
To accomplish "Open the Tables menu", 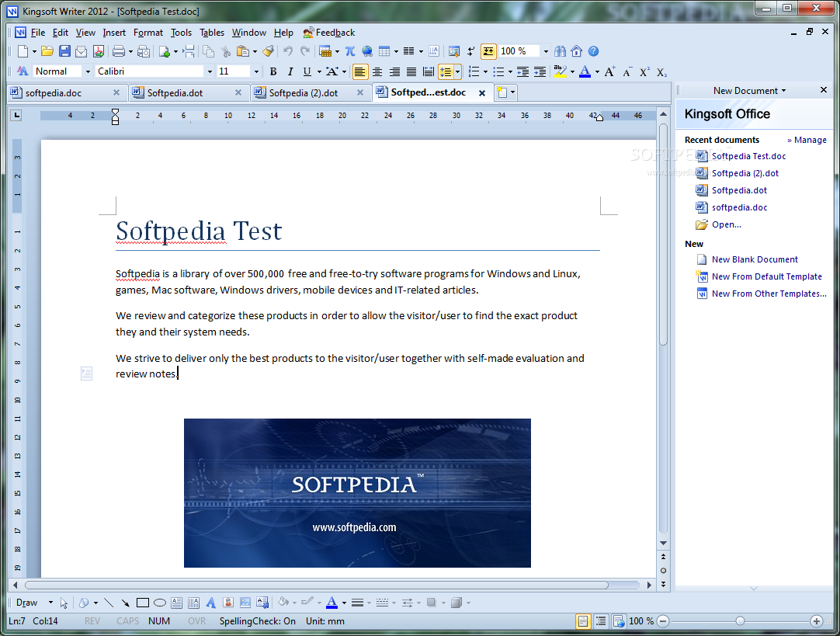I will point(212,33).
